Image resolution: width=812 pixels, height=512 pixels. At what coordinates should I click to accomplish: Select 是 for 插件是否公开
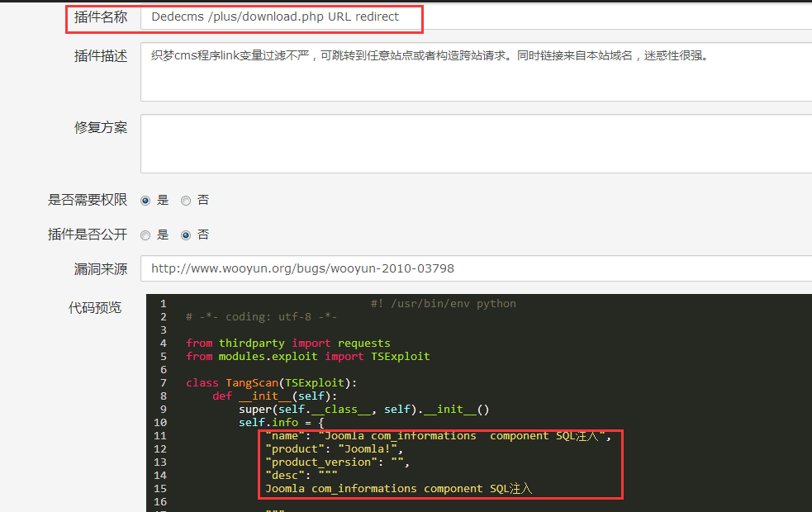tap(145, 235)
